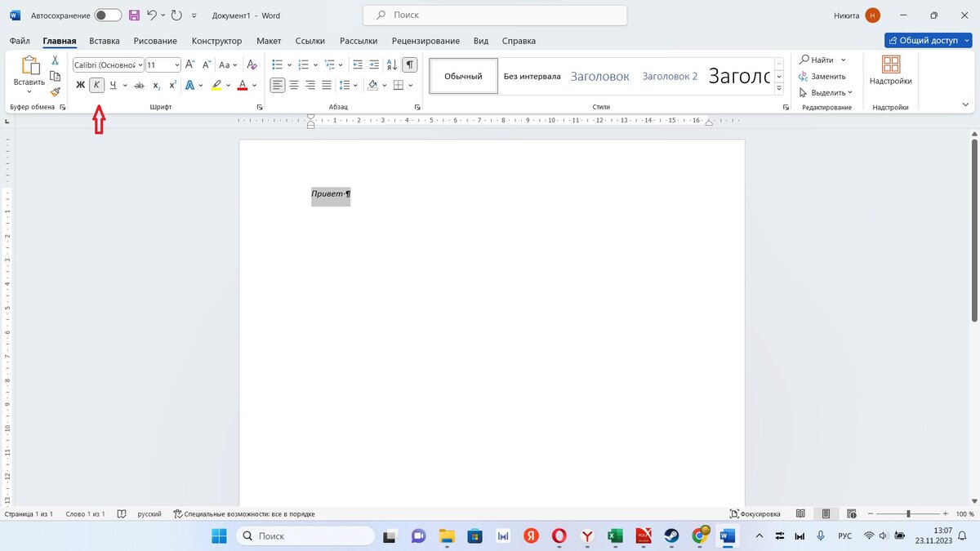Open the Выделить dropdown
This screenshot has width=980, height=551.
click(x=826, y=92)
